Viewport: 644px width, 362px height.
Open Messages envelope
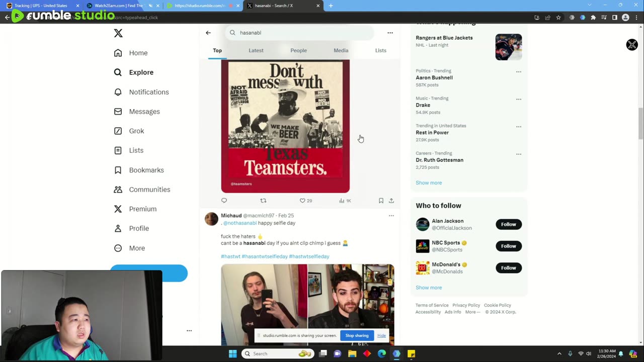click(x=118, y=112)
